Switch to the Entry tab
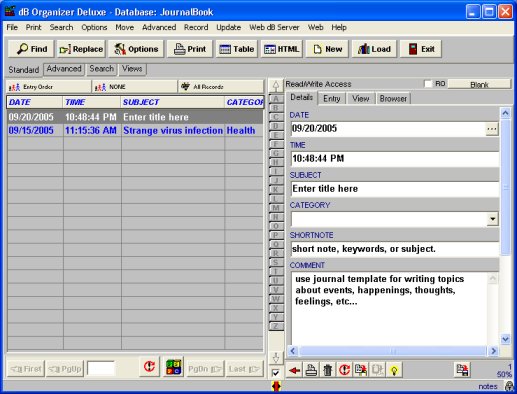 point(332,99)
